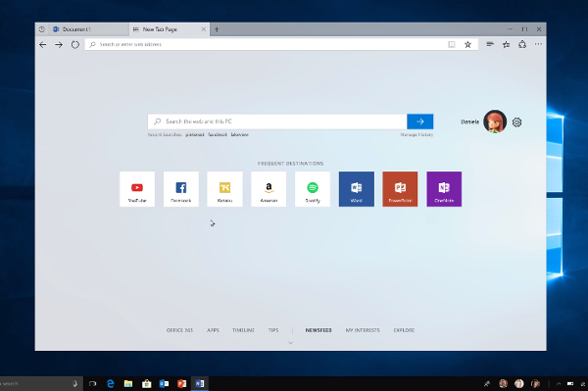Toggle reading view in address bar

pos(452,45)
